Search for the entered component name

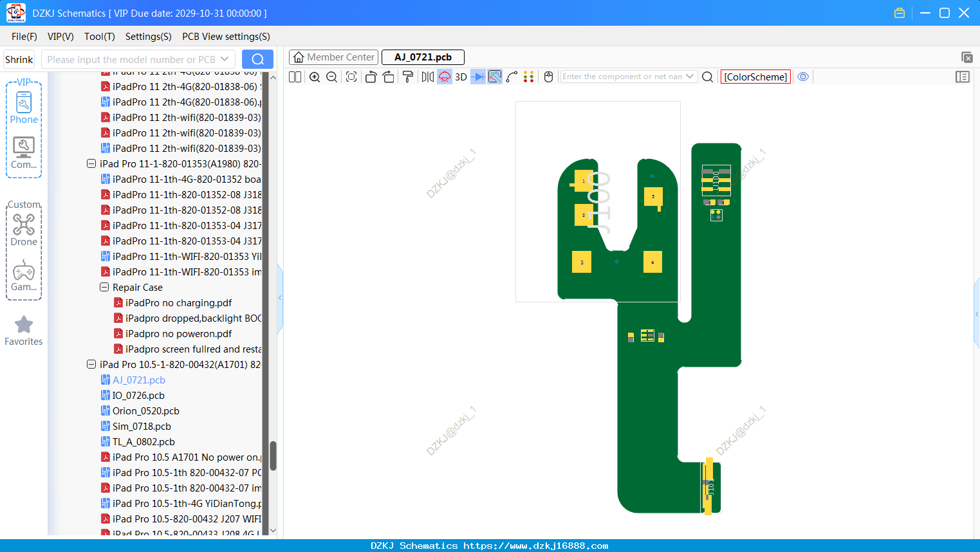[707, 77]
